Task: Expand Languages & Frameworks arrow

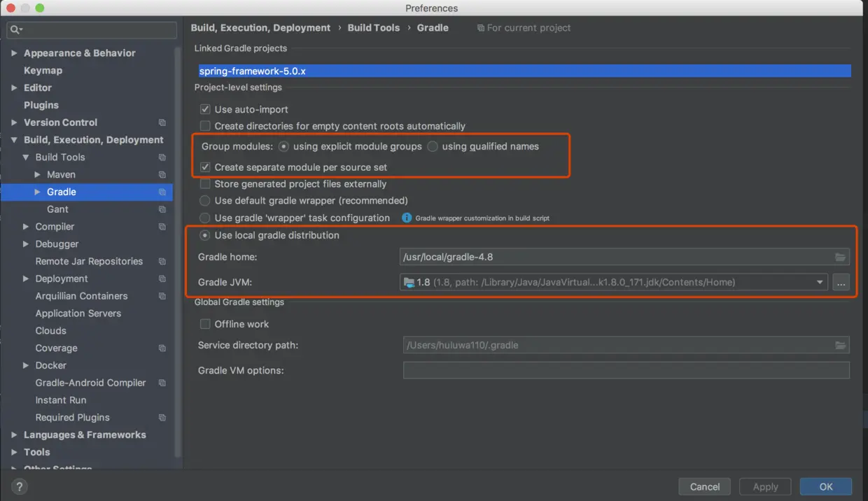Action: pyautogui.click(x=14, y=435)
